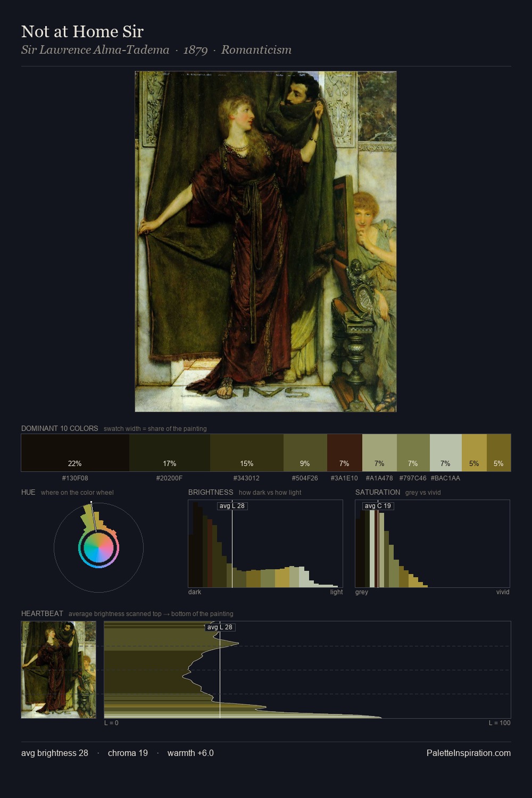Click the main painting image
Viewport: 532px width, 798px height.
pos(265,242)
